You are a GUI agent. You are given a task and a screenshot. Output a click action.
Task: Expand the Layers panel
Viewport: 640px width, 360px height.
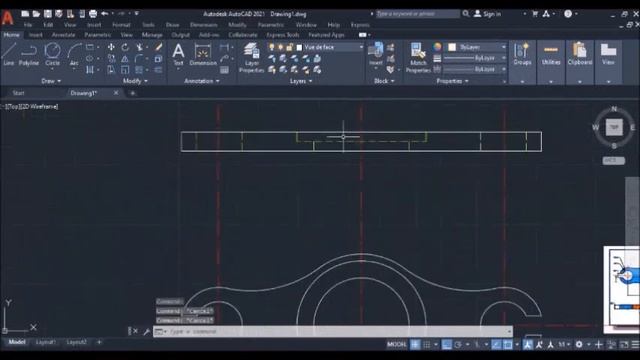[x=301, y=81]
